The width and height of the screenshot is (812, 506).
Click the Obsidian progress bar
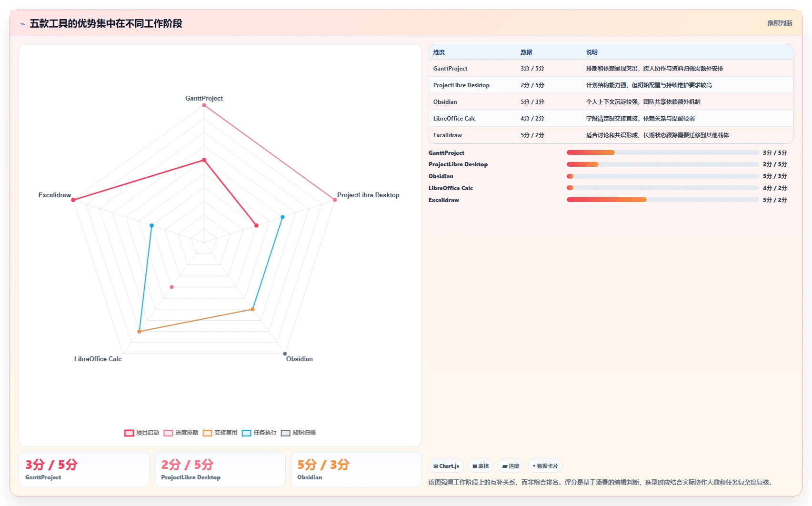pyautogui.click(x=662, y=176)
